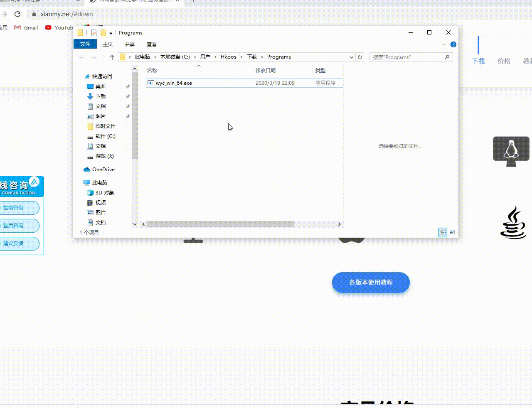Click the Up one level arrow in Explorer
Screen dimensions: 532x408
[x=112, y=57]
